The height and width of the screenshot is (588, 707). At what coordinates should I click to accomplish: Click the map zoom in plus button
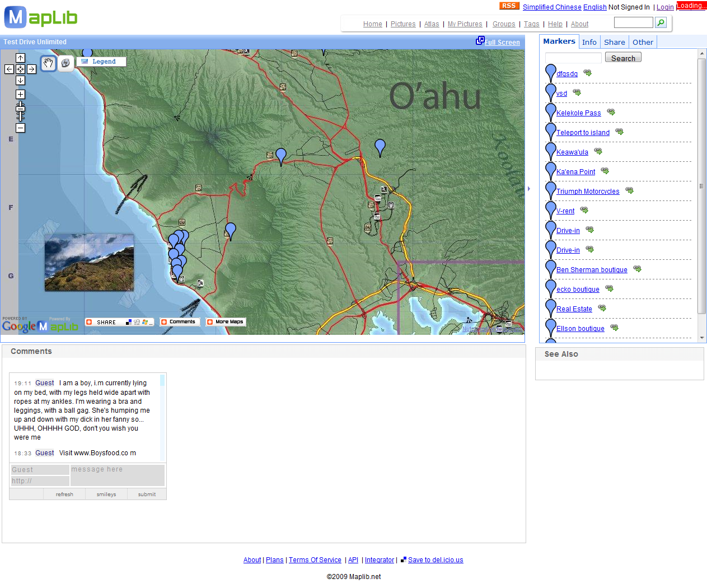(x=20, y=95)
